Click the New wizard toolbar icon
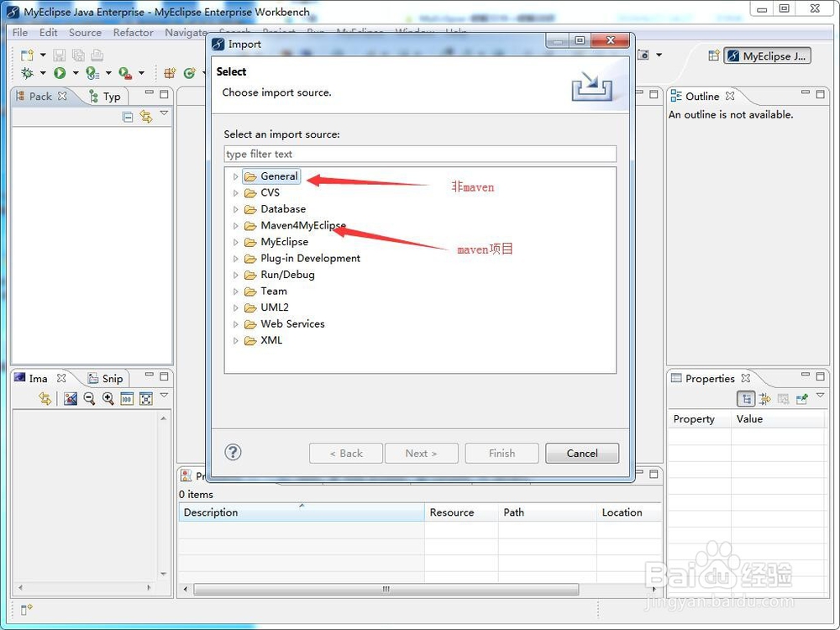 [x=27, y=55]
